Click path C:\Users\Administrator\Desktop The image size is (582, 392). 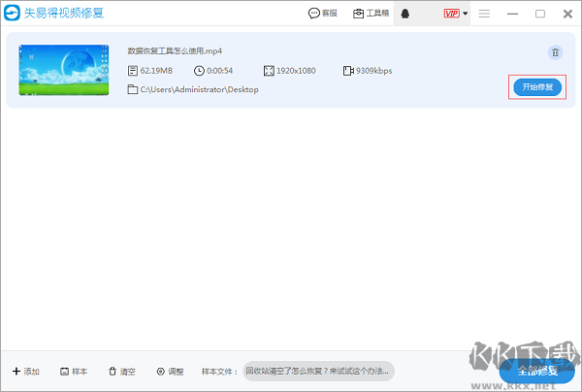pos(199,89)
